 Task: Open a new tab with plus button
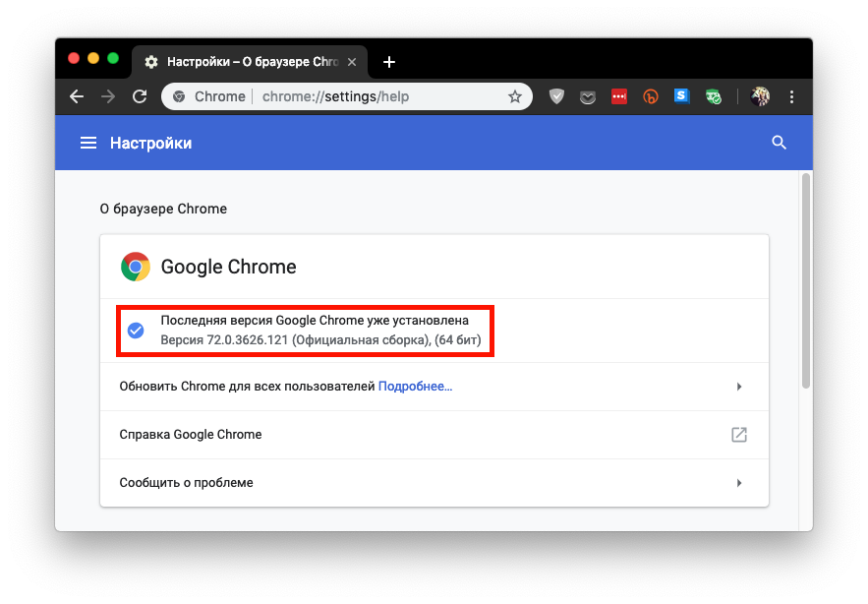[x=389, y=62]
